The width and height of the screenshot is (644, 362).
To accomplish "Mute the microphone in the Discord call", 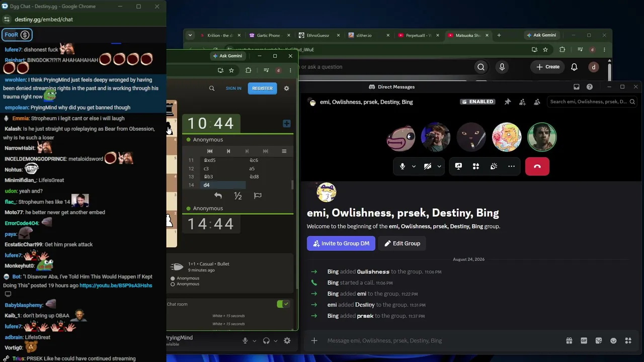I will tap(402, 166).
